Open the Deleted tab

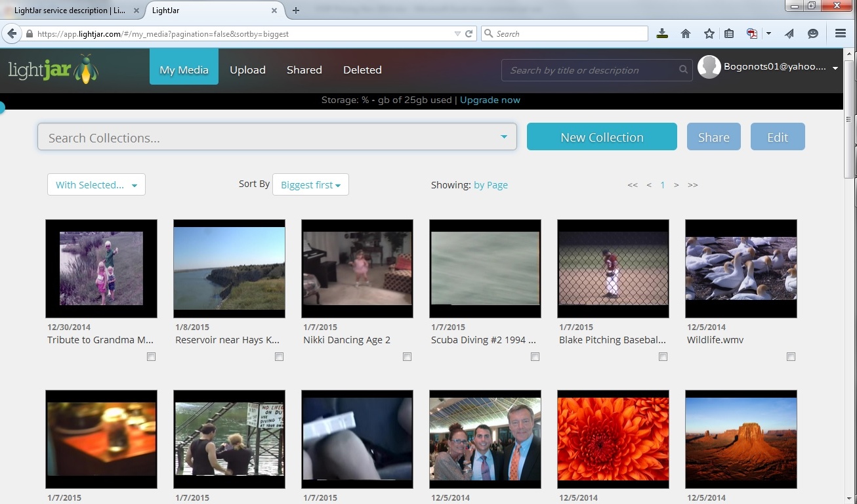362,70
